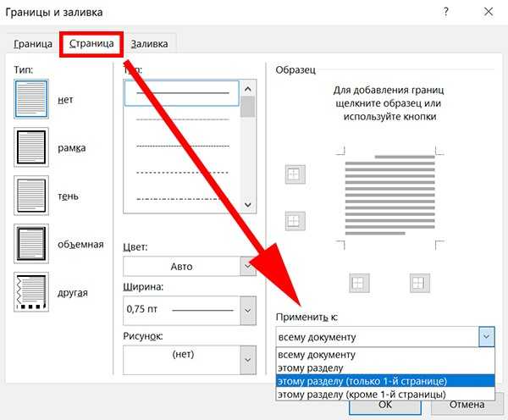Choose 'этому разделу (только 1-й странице)' option

pos(362,381)
